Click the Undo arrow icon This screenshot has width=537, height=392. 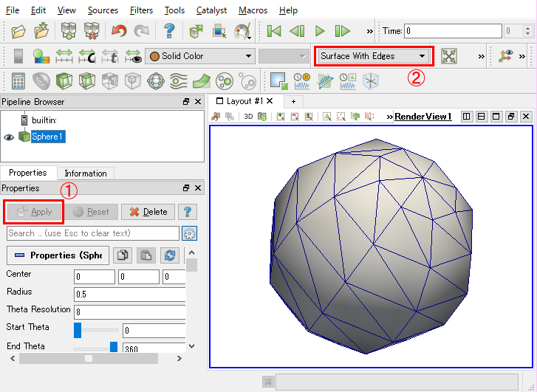click(119, 31)
